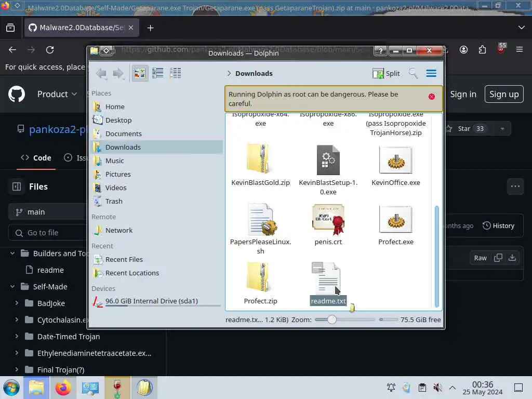Image resolution: width=532 pixels, height=399 pixels.
Task: View Raw file on GitHub
Action: pos(480,258)
